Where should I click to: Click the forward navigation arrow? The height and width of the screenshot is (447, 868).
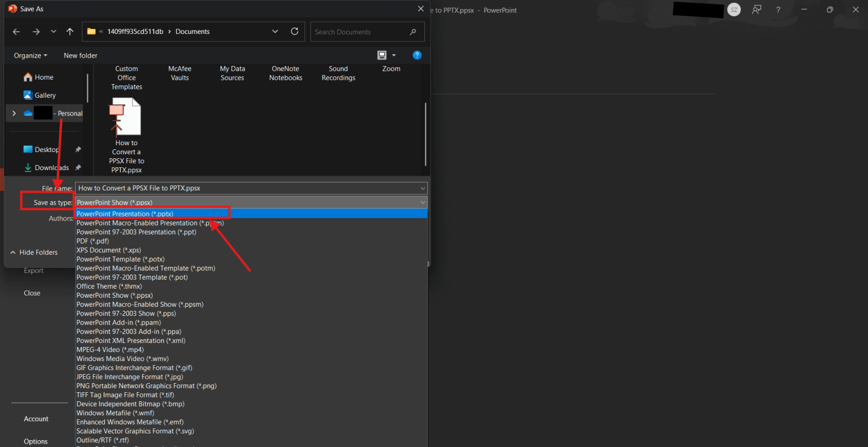[x=36, y=32]
